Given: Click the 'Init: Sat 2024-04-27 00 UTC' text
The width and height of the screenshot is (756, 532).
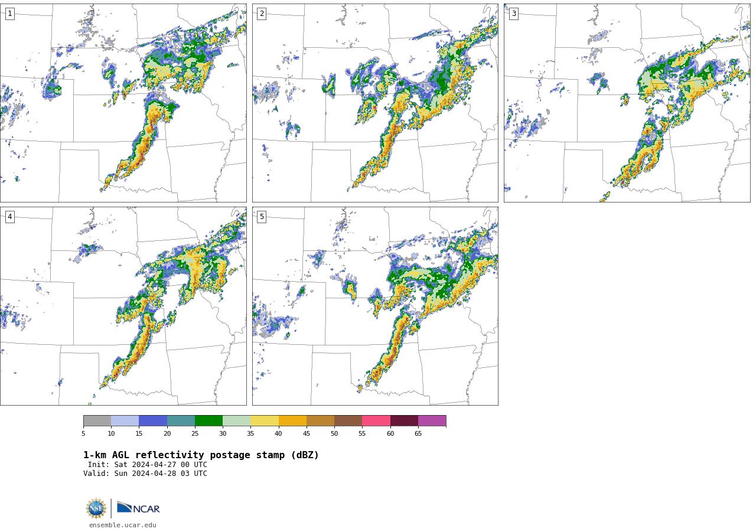Looking at the screenshot, I should pyautogui.click(x=148, y=465).
